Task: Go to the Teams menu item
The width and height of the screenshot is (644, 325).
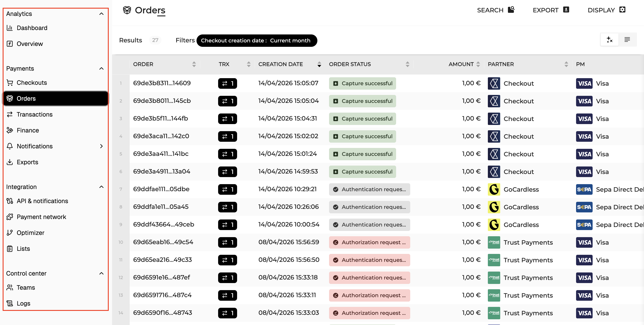Action: click(x=26, y=287)
